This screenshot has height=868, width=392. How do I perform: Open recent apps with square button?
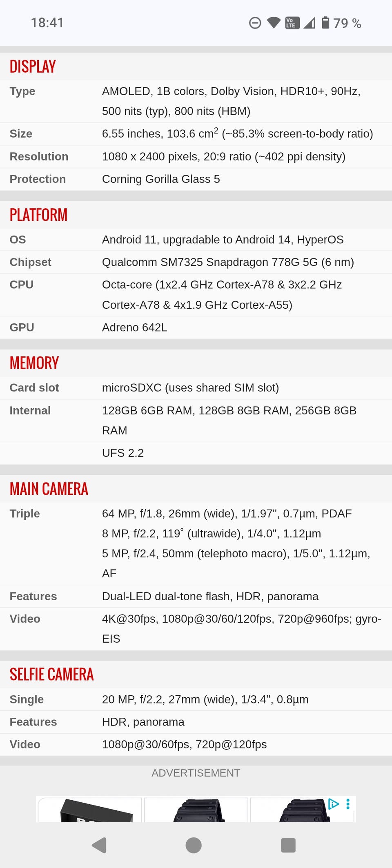click(x=288, y=845)
